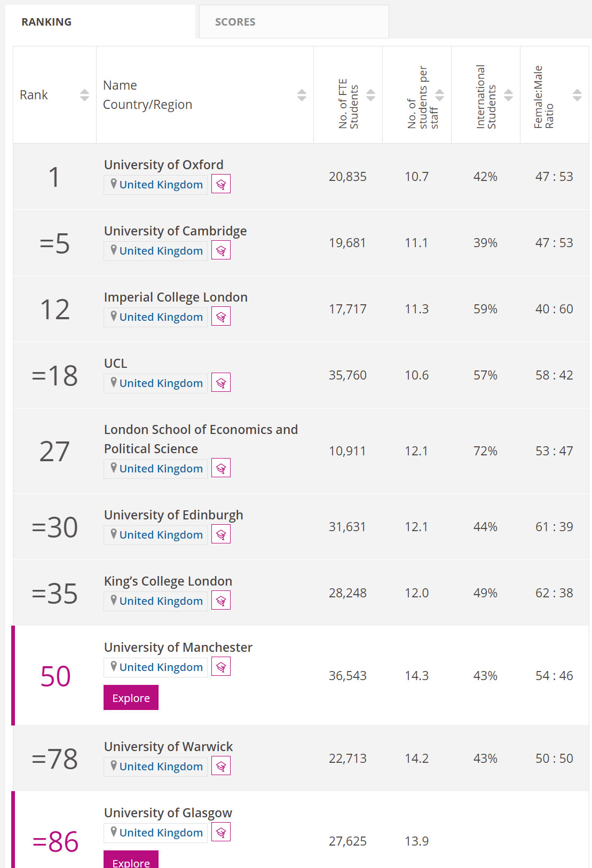Screen dimensions: 592x868
Task: Click graduation cap icon for University of Cambridge
Action: [x=221, y=250]
